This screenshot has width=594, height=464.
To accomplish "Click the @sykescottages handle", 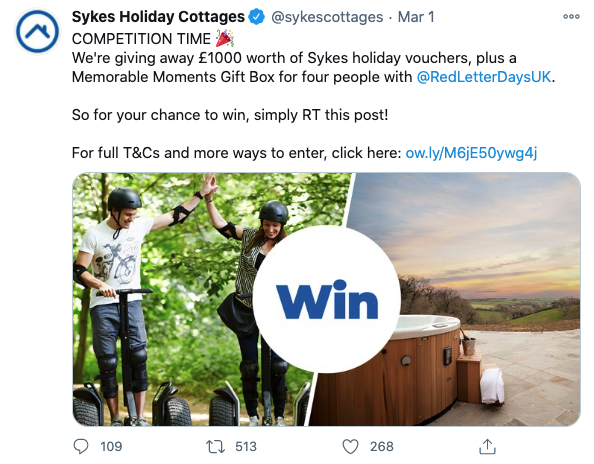I will pyautogui.click(x=327, y=17).
